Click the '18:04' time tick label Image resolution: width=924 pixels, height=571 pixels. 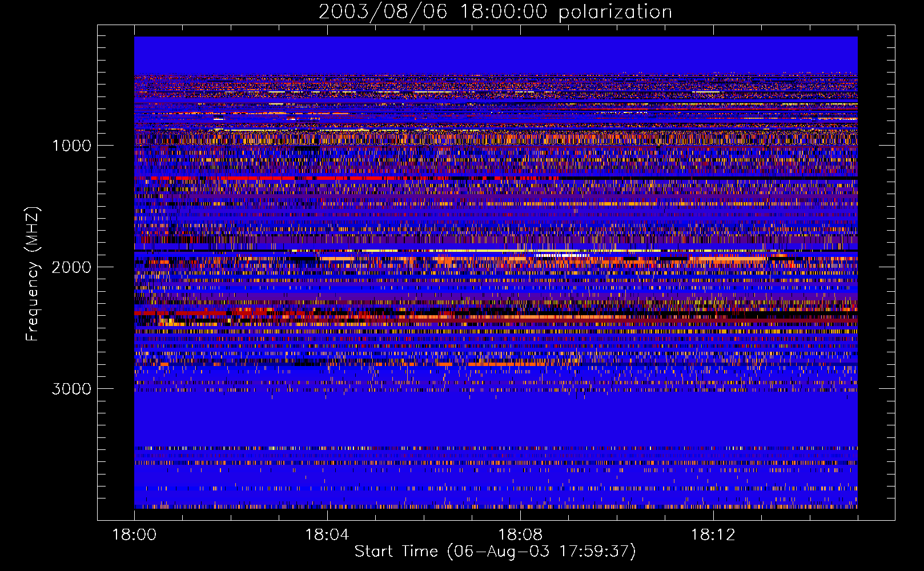[327, 535]
